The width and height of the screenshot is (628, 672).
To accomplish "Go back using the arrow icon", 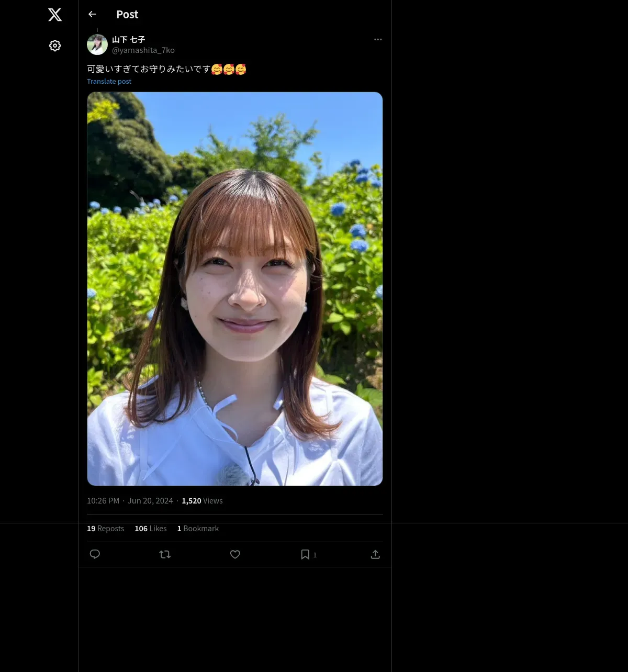I will click(x=92, y=14).
